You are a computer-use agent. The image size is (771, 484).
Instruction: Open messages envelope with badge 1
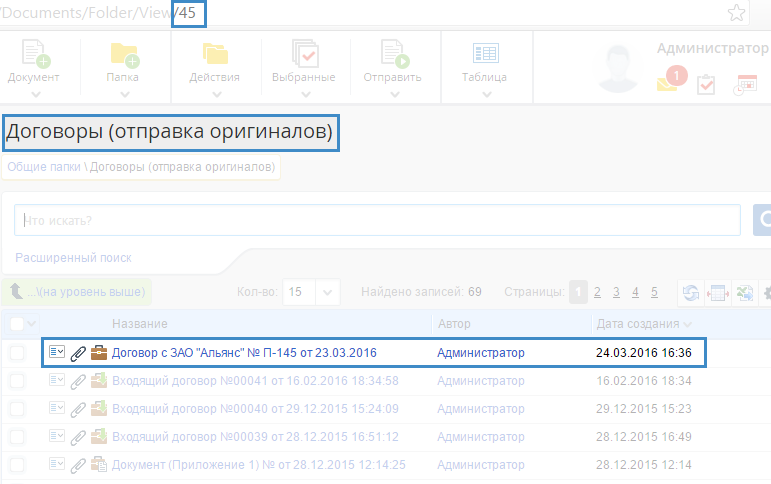672,79
